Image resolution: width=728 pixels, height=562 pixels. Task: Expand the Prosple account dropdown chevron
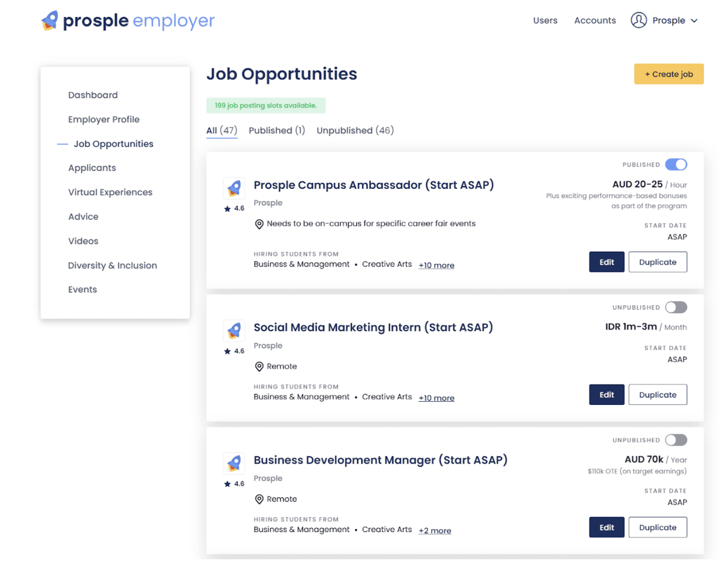694,21
